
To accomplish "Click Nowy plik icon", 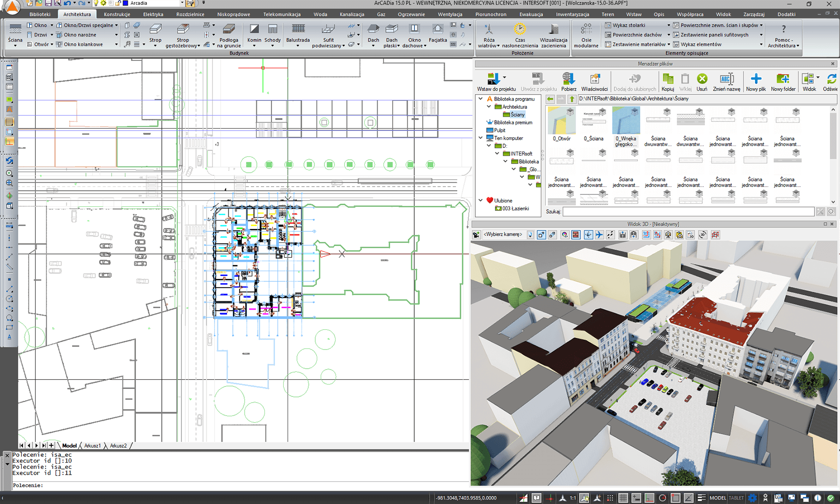I will click(756, 82).
